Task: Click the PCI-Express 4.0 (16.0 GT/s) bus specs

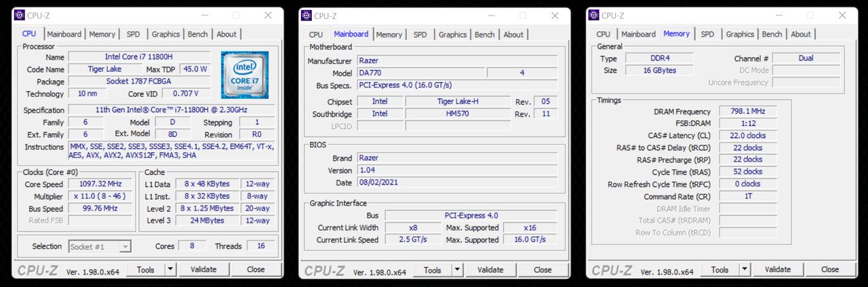Action: click(457, 85)
